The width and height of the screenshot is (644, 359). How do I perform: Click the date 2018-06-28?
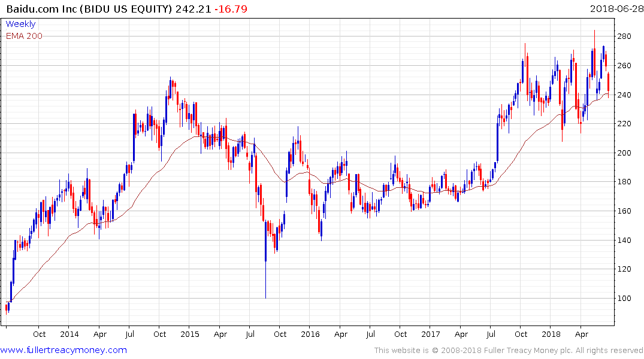coord(616,9)
